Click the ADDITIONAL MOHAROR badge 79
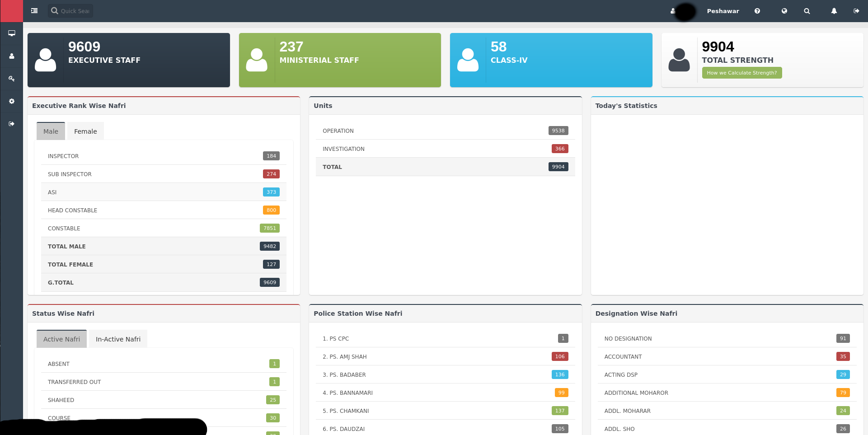 click(x=843, y=393)
